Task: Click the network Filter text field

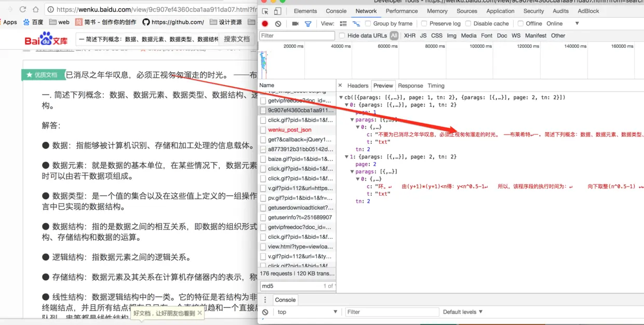Action: pos(297,36)
